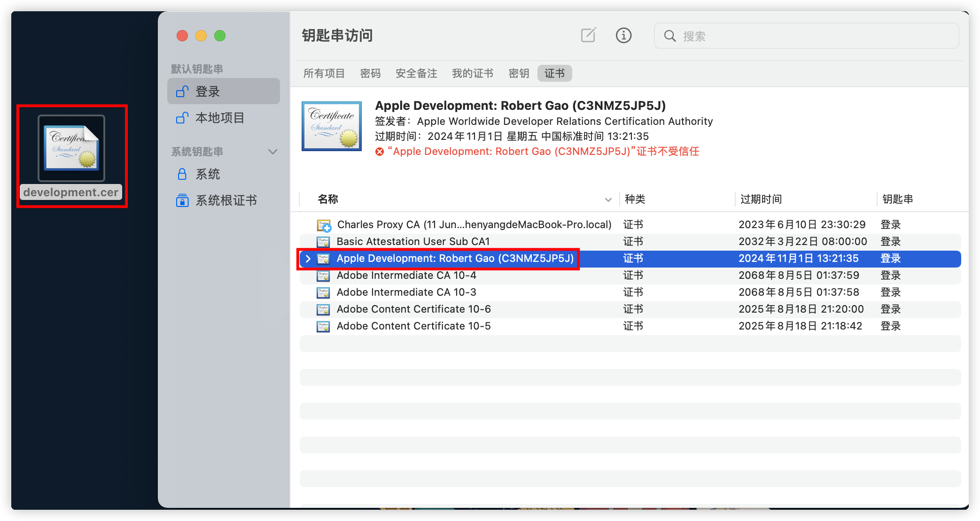The width and height of the screenshot is (980, 521).
Task: Select Adobe Intermediate CA 10-3 row
Action: tap(630, 292)
